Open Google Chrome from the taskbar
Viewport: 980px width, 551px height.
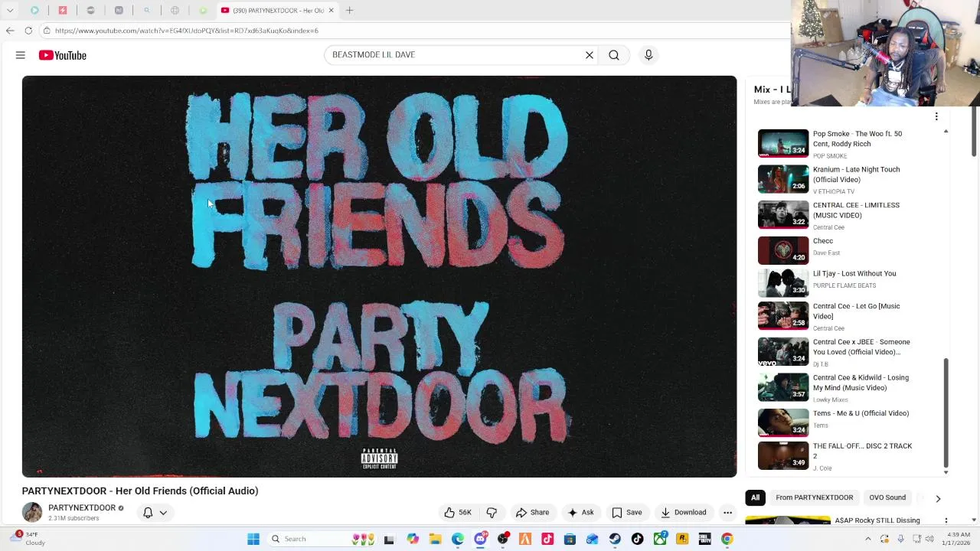(x=727, y=539)
